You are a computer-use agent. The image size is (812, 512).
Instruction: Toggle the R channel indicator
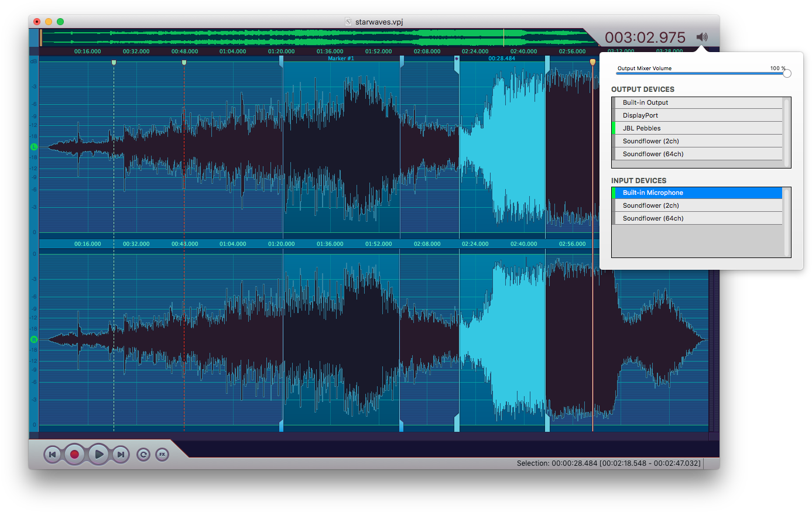point(33,339)
